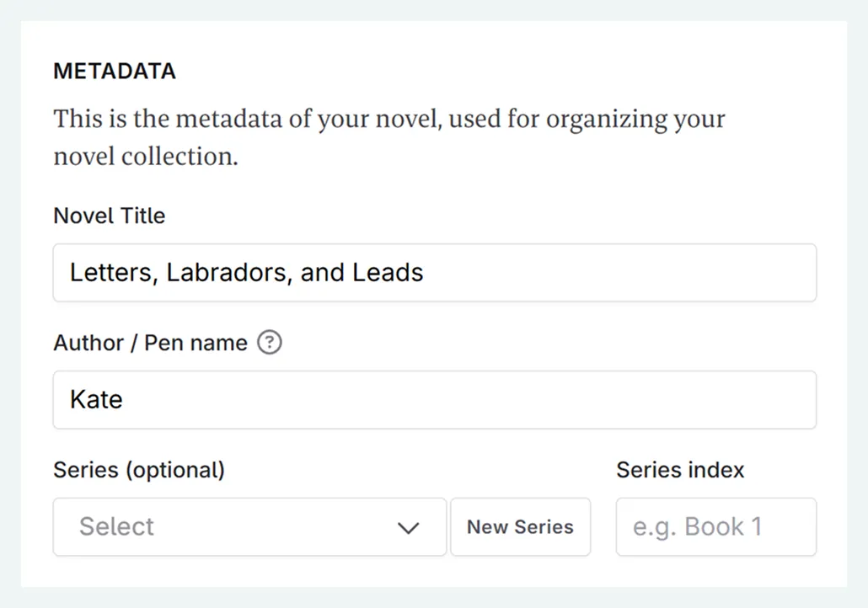868x608 pixels.
Task: Click the Series (optional) Select control
Action: click(249, 527)
